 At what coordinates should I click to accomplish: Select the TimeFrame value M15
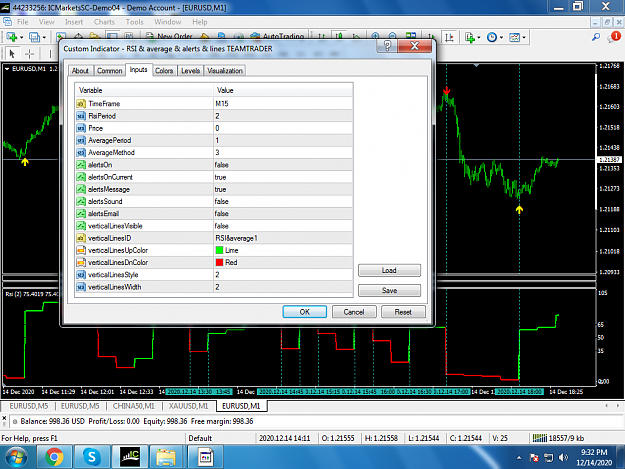[283, 104]
